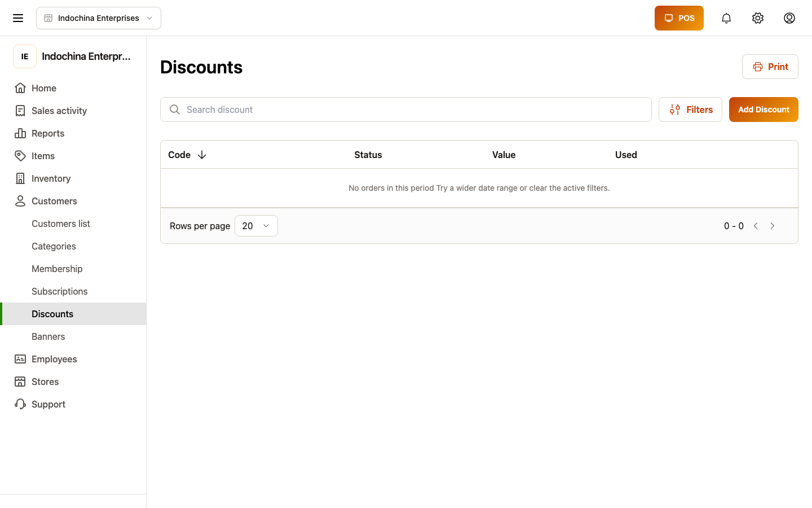Open notifications bell
The height and width of the screenshot is (508, 812).
[726, 18]
